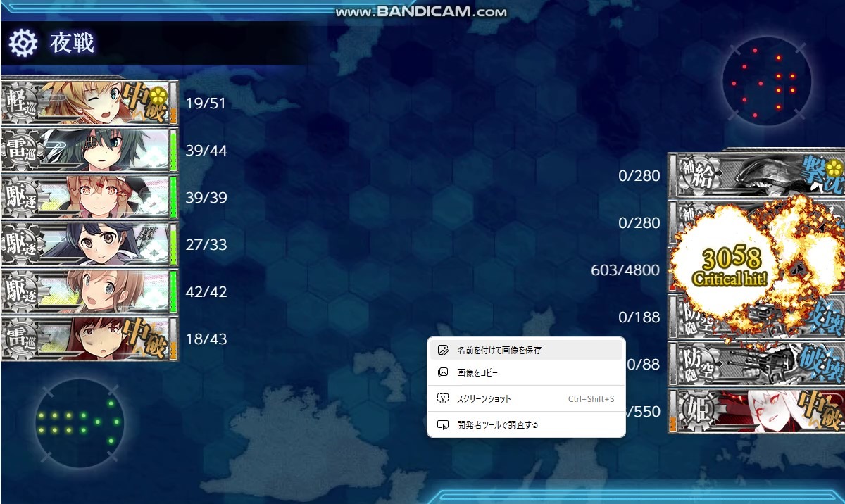Choose 名前を付けて画像を保存 from the context menu
The width and height of the screenshot is (845, 504).
(x=526, y=350)
